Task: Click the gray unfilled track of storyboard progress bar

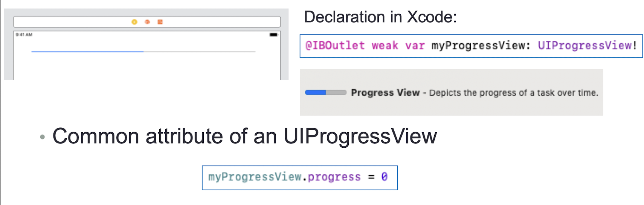Action: 200,52
